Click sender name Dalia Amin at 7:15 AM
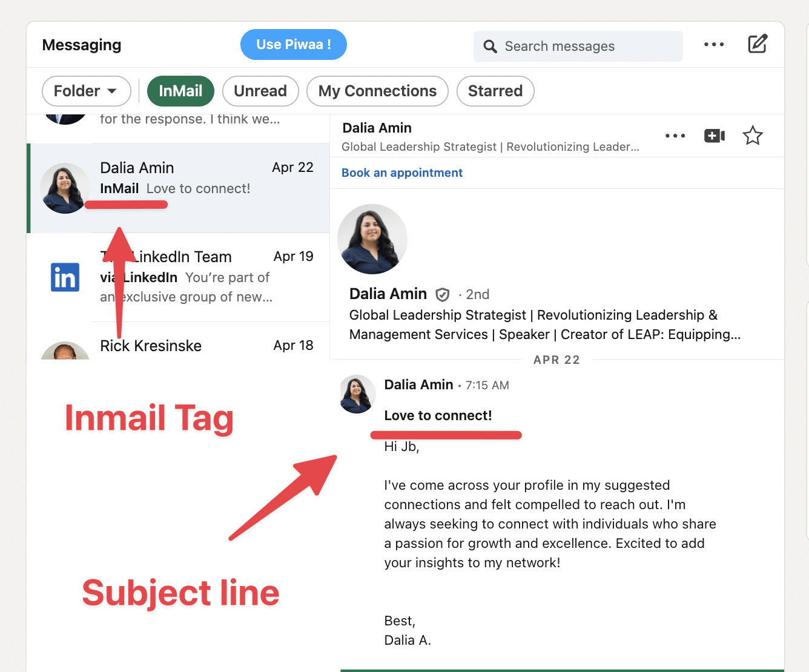The image size is (809, 672). point(418,384)
